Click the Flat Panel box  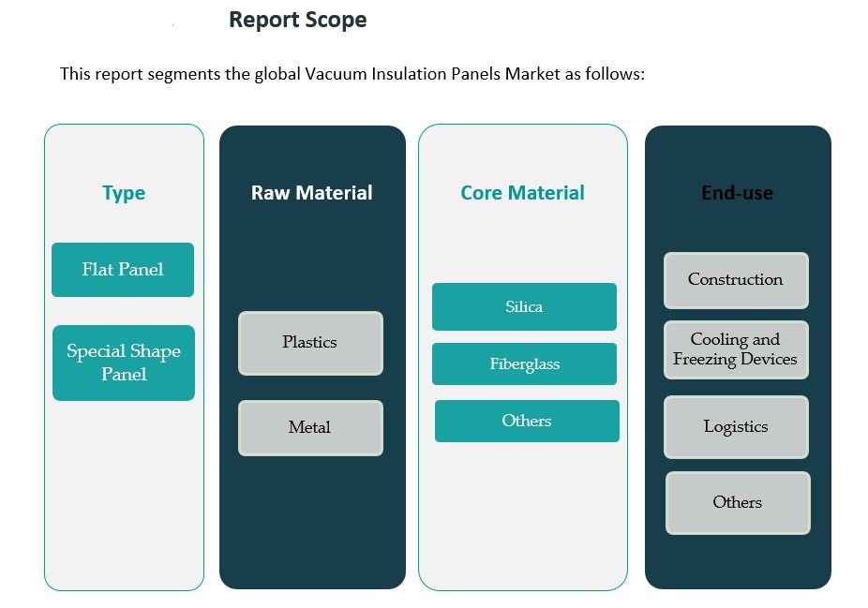[x=123, y=270]
